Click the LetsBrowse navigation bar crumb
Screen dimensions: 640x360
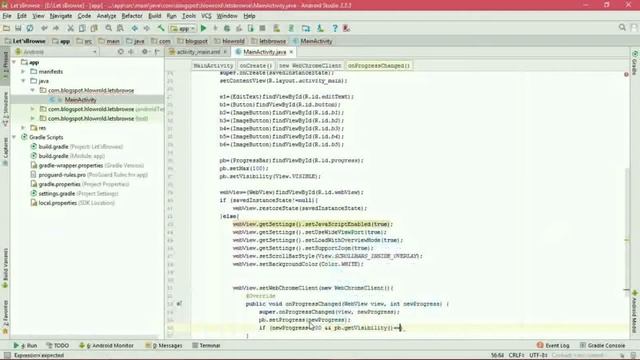(x=25, y=41)
